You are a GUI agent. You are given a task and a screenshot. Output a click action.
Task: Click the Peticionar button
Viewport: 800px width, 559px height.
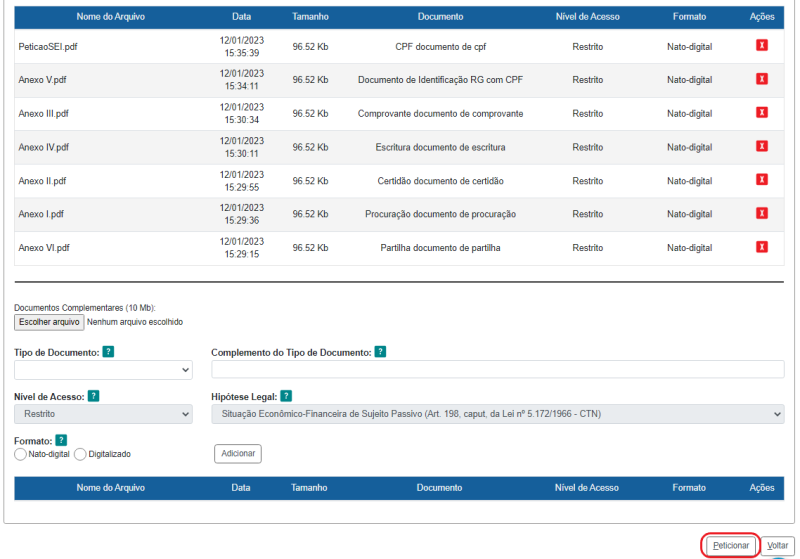click(x=730, y=545)
